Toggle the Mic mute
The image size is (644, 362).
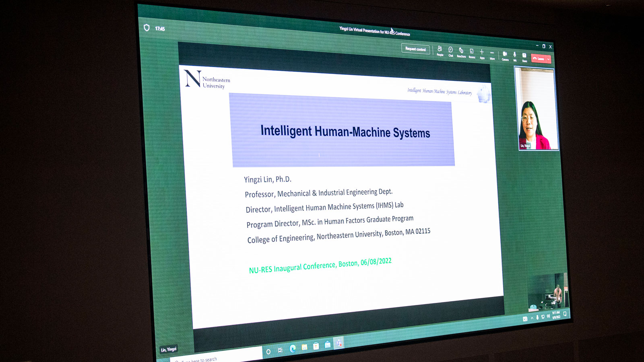(x=515, y=57)
